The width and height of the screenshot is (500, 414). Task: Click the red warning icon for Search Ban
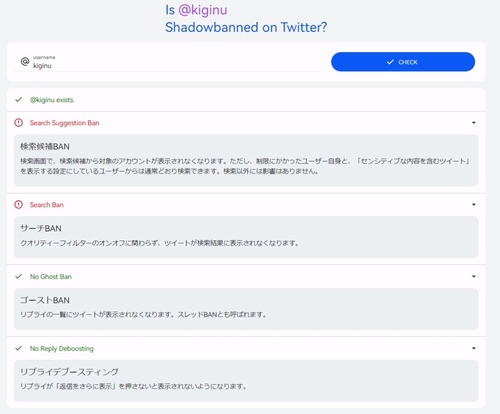pyautogui.click(x=19, y=205)
